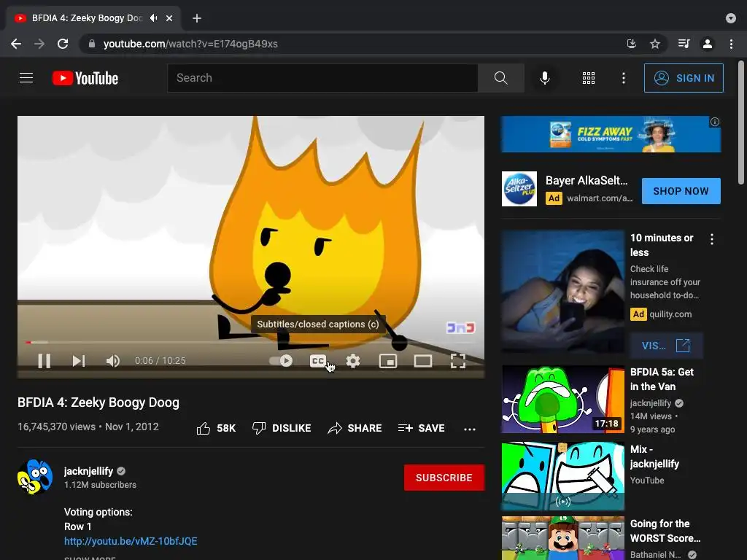Open YouTube settings three-dot menu
The height and width of the screenshot is (560, 747).
tap(624, 77)
